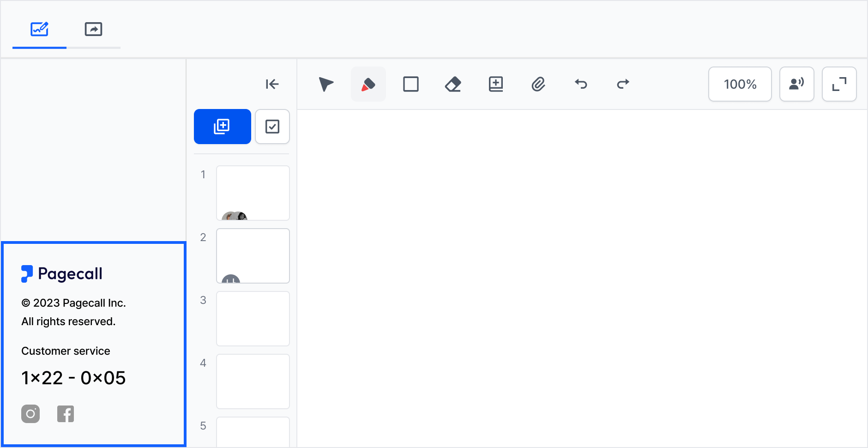The width and height of the screenshot is (868, 448).
Task: Click the "All rights reserved." text
Action: point(68,321)
